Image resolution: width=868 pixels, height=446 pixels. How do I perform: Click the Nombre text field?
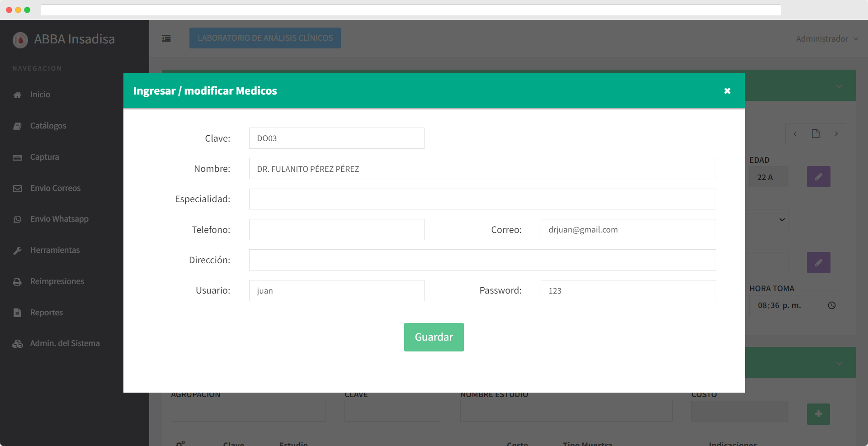click(482, 168)
